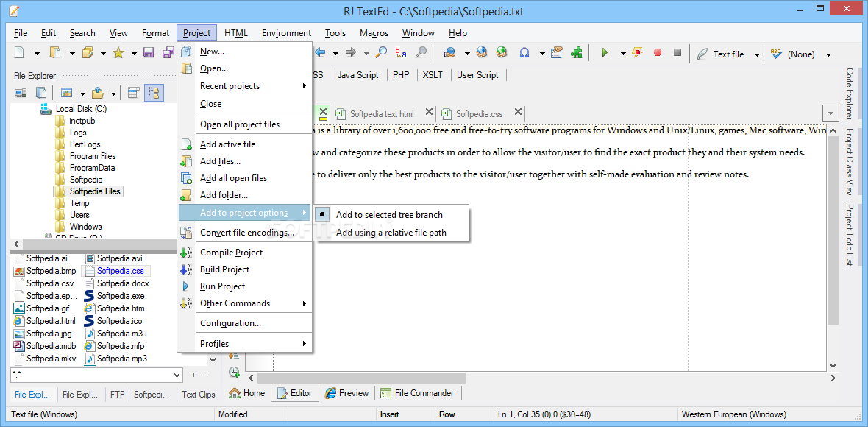Choose Compile Project from menu
The image size is (868, 427).
click(x=231, y=252)
